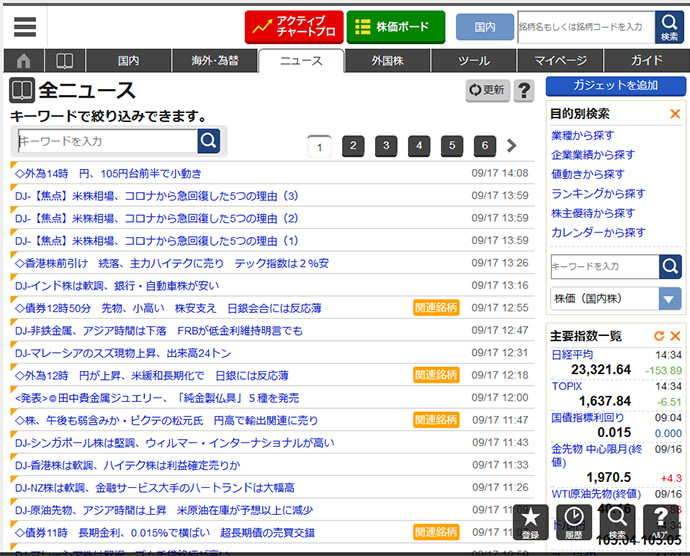The height and width of the screenshot is (556, 690).
Task: Open the 外国株 tab
Action: tap(387, 60)
